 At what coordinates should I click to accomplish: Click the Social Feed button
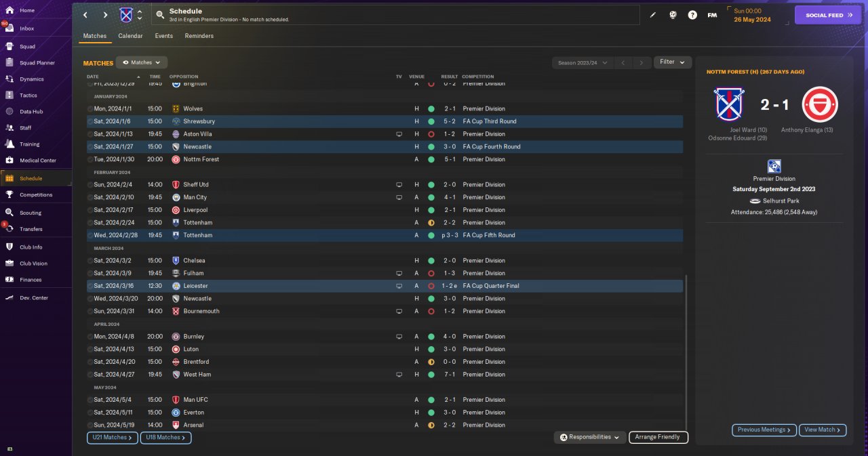point(827,15)
